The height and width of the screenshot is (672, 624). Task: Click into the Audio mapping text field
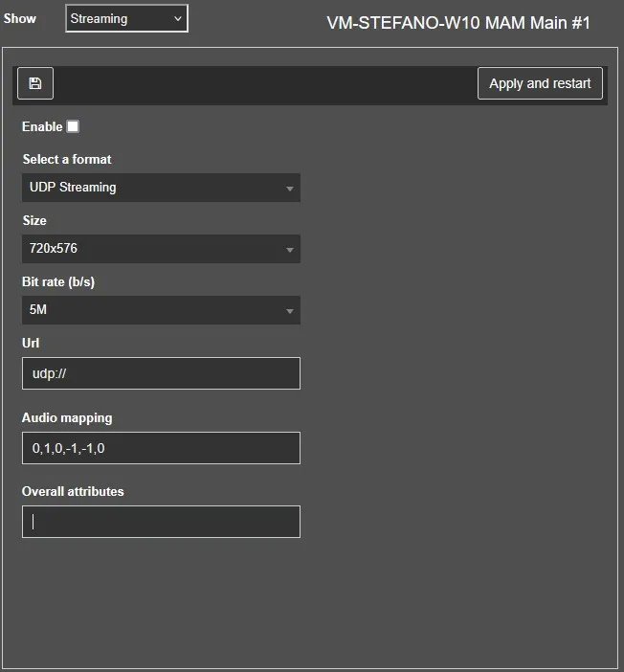point(161,448)
